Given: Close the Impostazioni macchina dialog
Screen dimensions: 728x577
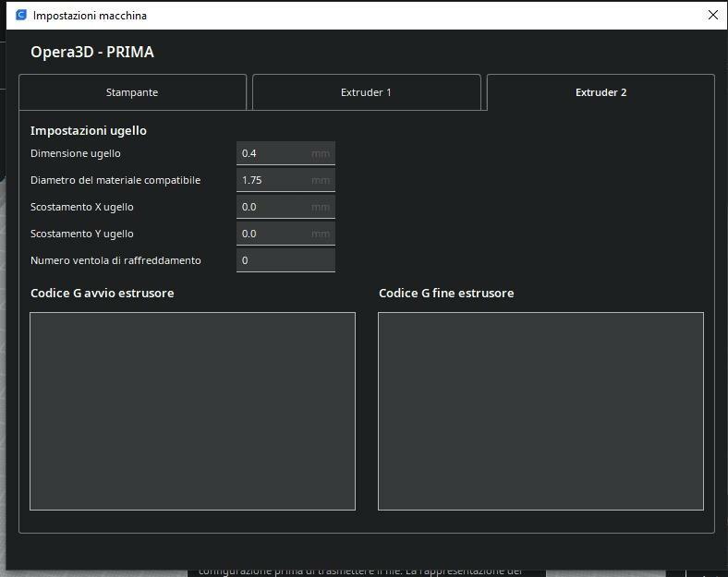Looking at the screenshot, I should [713, 15].
